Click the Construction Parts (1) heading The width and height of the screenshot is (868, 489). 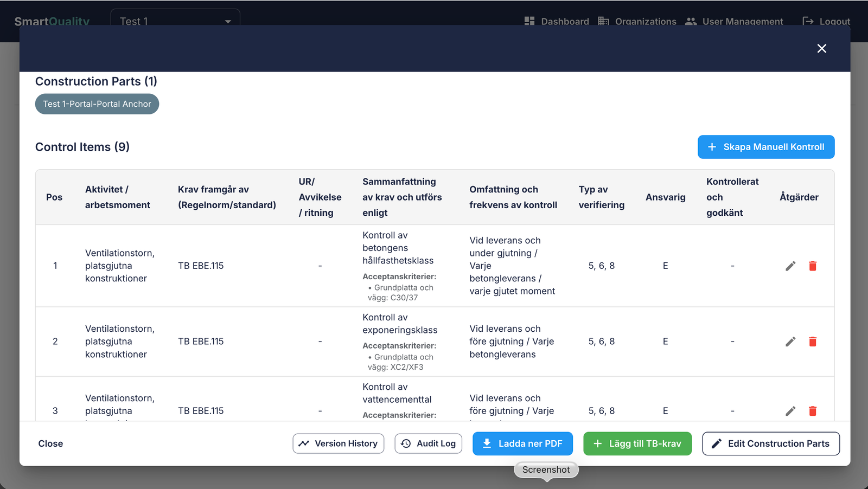point(96,81)
